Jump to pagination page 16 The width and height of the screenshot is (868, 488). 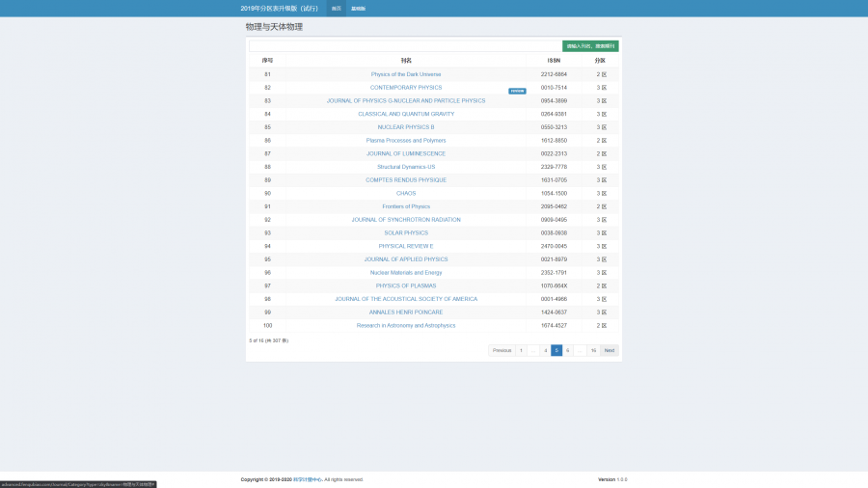tap(593, 350)
